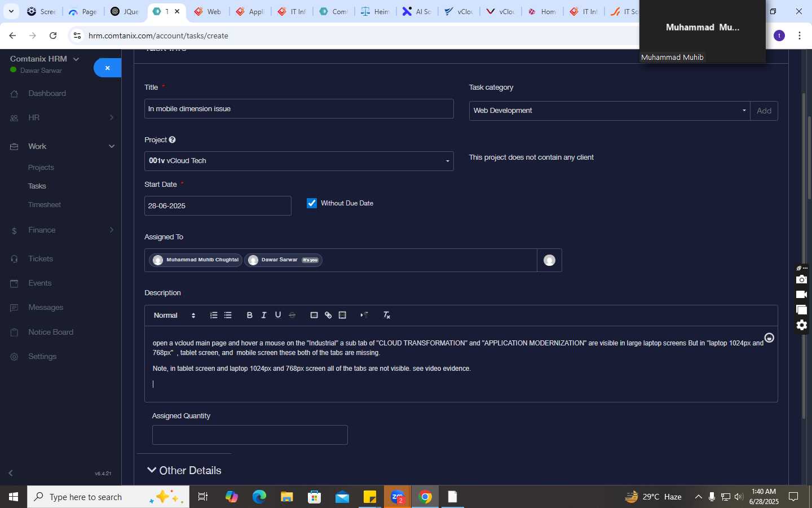The height and width of the screenshot is (508, 812).
Task: Click the Assigned Quantity input field
Action: click(250, 435)
